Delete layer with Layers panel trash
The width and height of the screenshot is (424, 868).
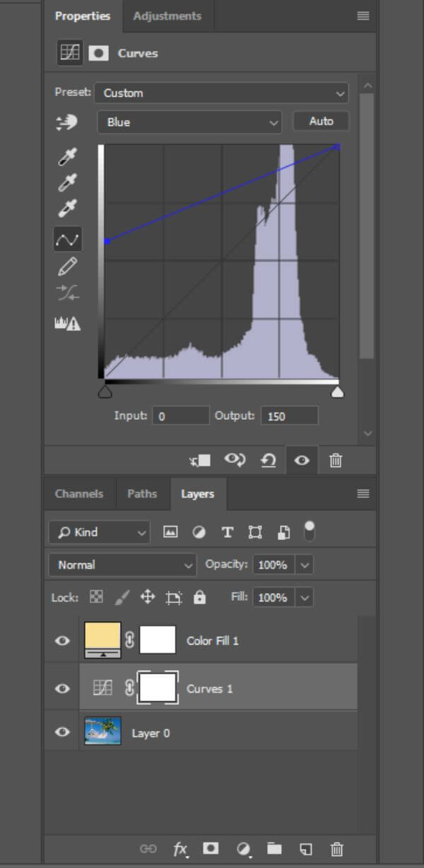click(x=337, y=849)
